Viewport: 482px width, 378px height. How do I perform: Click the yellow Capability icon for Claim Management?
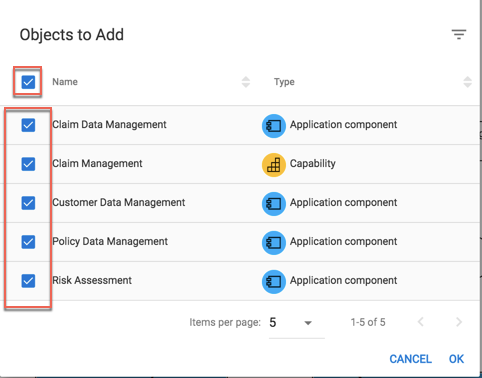click(274, 165)
